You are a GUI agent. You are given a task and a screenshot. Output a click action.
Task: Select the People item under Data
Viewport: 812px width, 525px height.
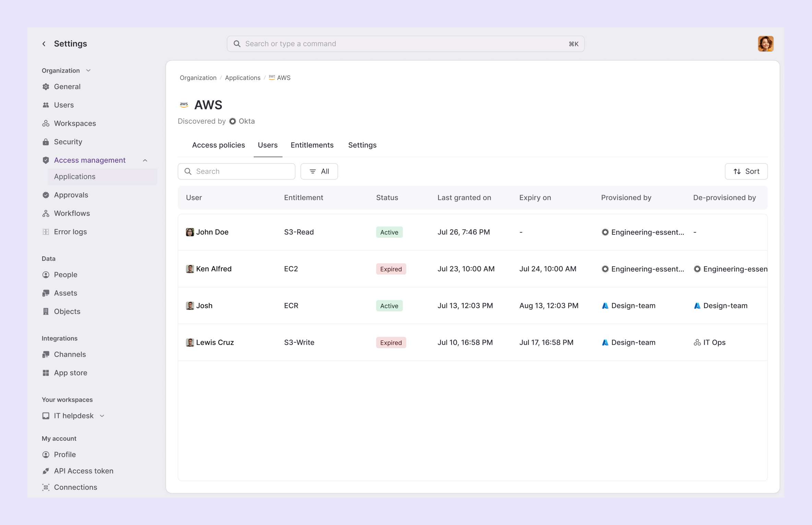click(x=65, y=274)
